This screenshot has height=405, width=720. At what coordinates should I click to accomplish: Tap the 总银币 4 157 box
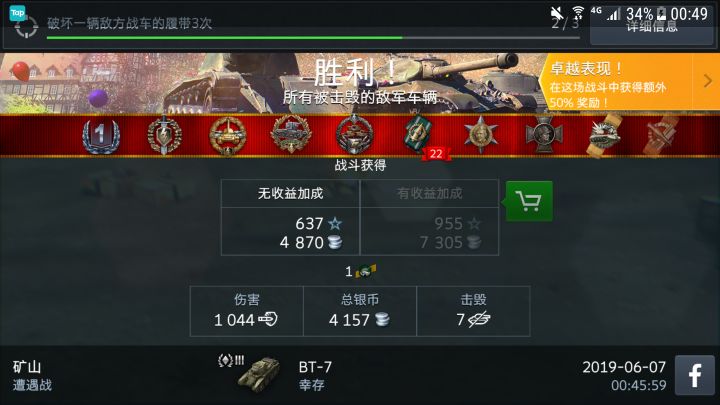tap(360, 311)
